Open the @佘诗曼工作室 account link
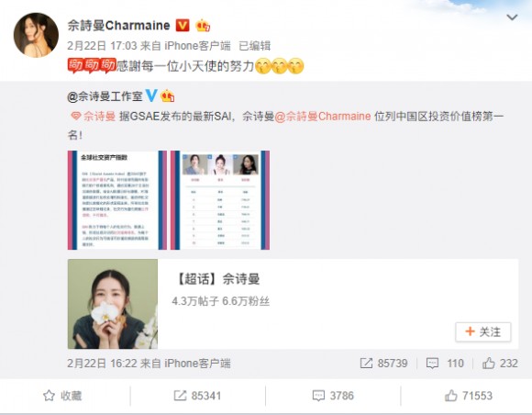532x415 pixels. pos(105,96)
